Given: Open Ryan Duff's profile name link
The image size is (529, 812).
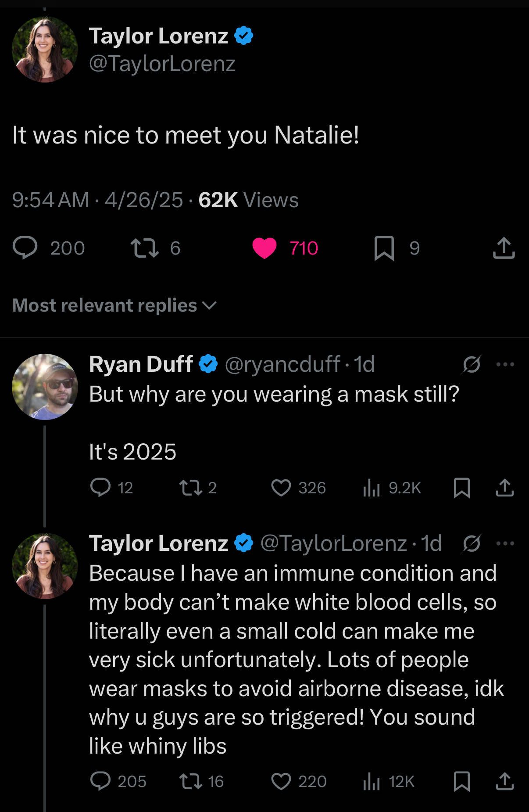Looking at the screenshot, I should pos(141,364).
